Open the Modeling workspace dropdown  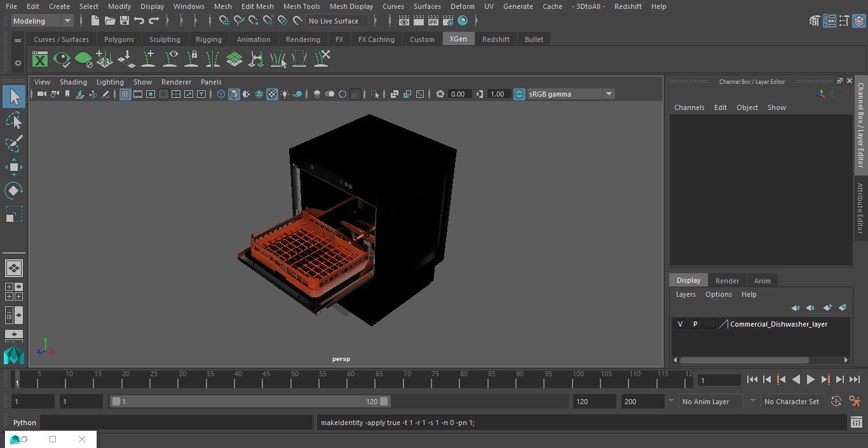43,21
